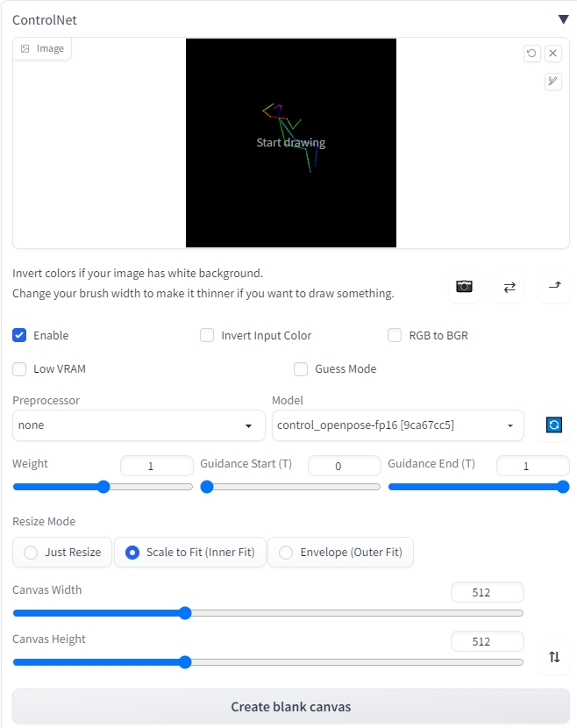The image size is (577, 728).
Task: Swap canvas width and height icon
Action: [x=554, y=657]
